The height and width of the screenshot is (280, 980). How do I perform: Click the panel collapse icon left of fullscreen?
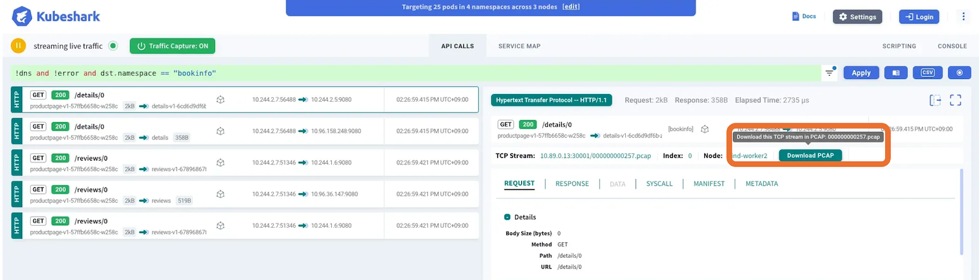[936, 100]
